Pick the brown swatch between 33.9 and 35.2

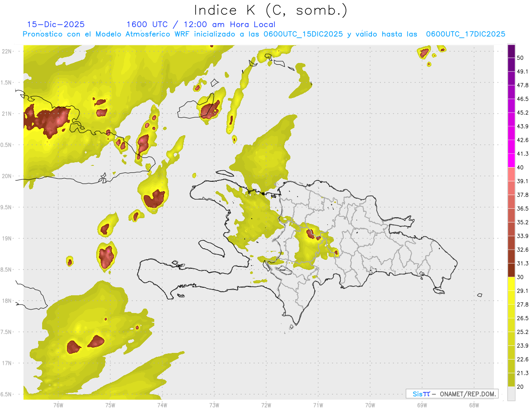[511, 229]
